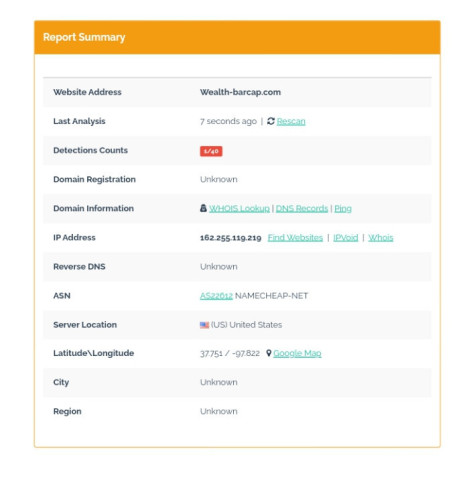Screen dimensions: 465x480
Task: Click the Rescan link
Action: pos(291,121)
